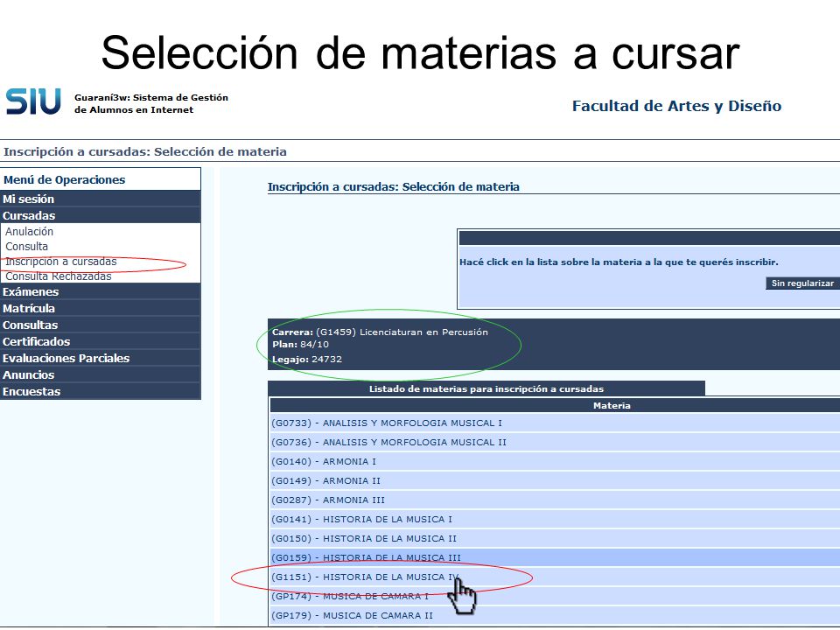Click the Plan: 84/10 text
The image size is (840, 630).
300,345
